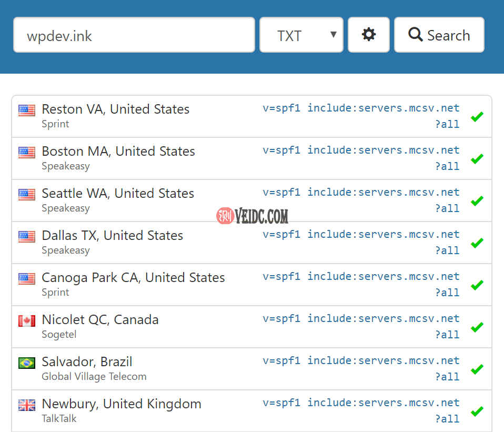Click green checkmark for Seattle WA row
The width and height of the screenshot is (504, 432).
(477, 201)
